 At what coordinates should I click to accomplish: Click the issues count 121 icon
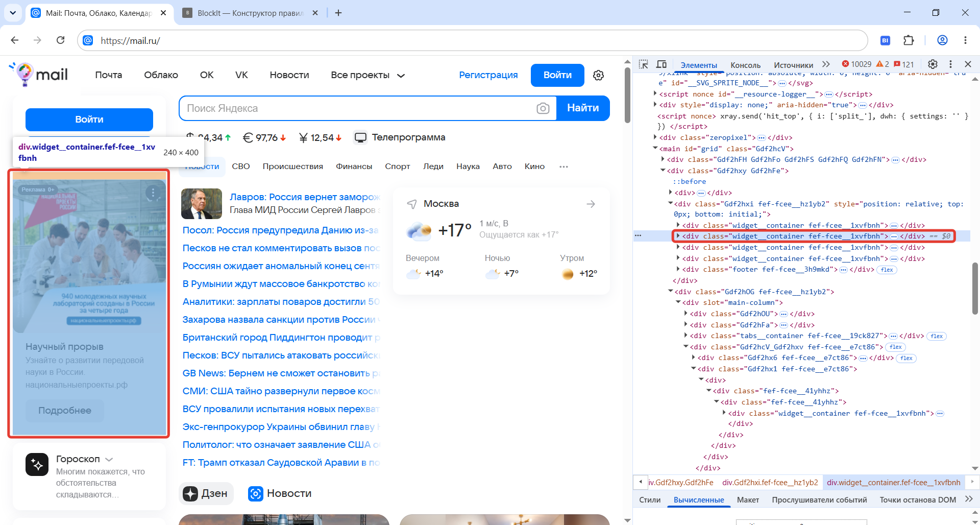tap(904, 64)
